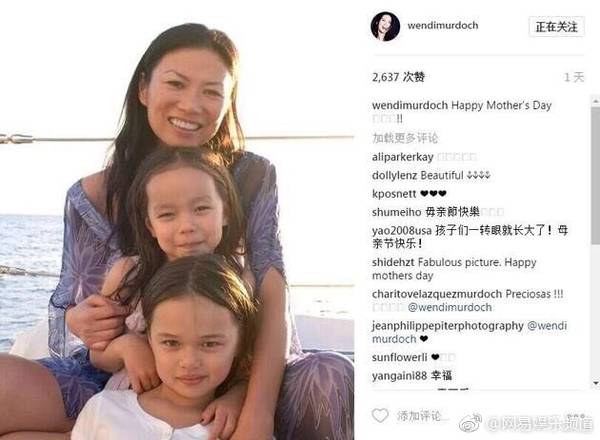Click the @wendimurdoch mention under charitovelazquezmurdoch

point(450,307)
